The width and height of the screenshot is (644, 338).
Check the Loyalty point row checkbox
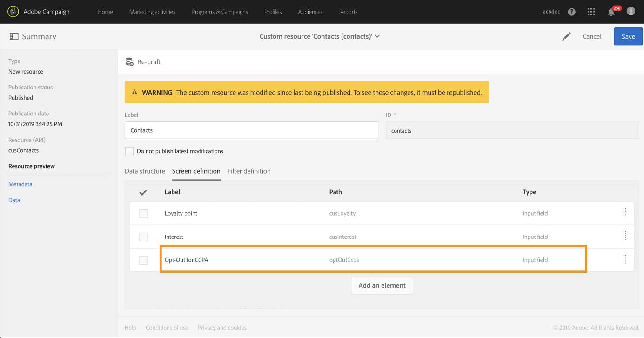click(143, 213)
